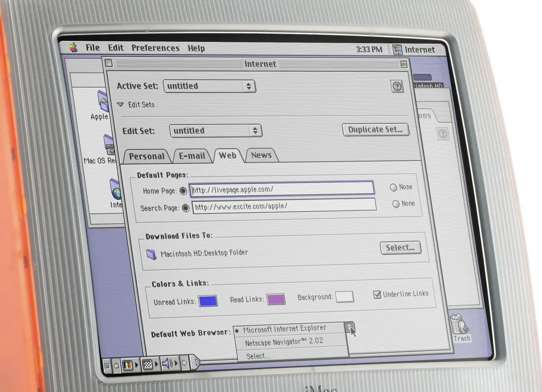Open the Apple menu icon
The width and height of the screenshot is (542, 392).
pos(73,47)
